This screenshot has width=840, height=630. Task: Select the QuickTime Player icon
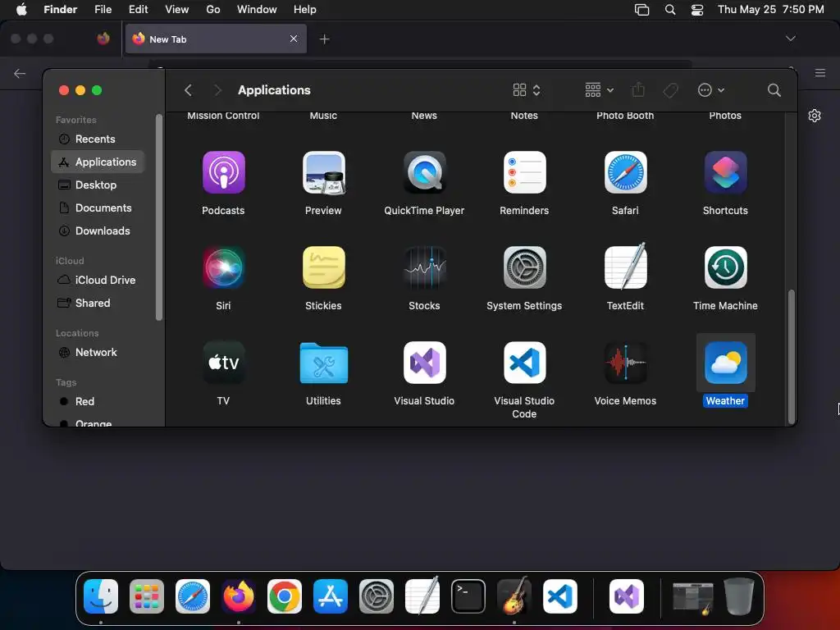424,172
